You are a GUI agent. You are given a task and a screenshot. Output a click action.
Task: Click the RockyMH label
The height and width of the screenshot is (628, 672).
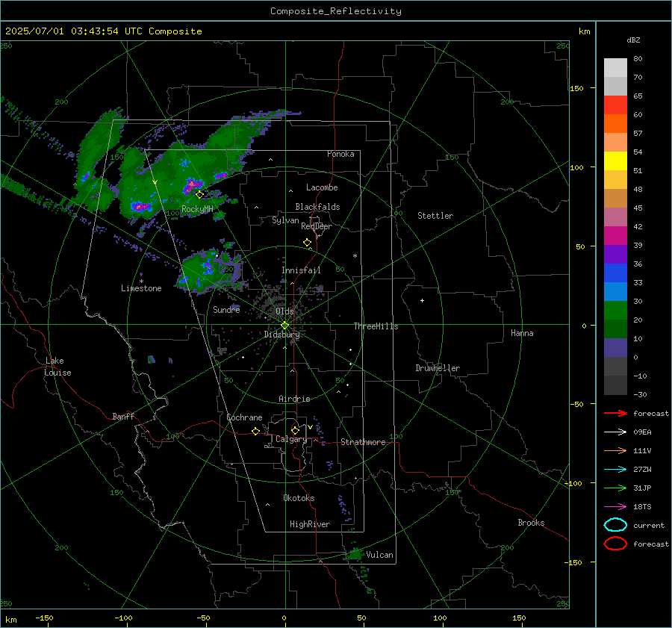[197, 209]
